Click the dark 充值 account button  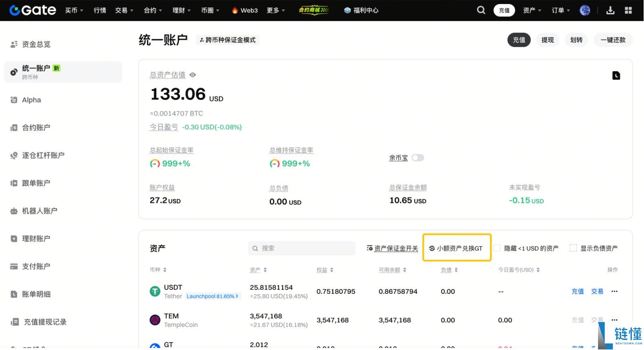click(519, 40)
